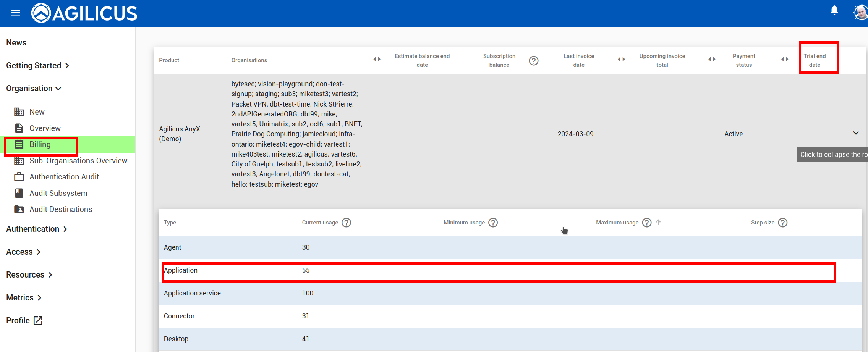Collapse the Organisation menu section

pyautogui.click(x=34, y=89)
